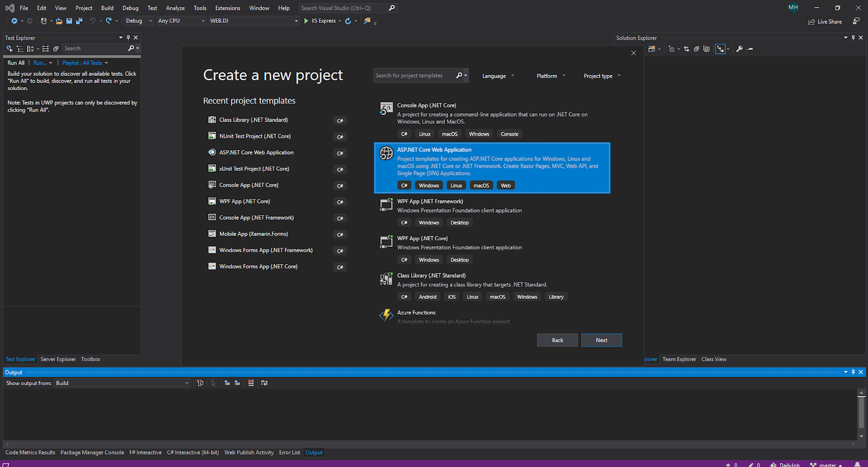Click Solution Explorer solutions and folders icon
The image size is (868, 467).
click(652, 49)
